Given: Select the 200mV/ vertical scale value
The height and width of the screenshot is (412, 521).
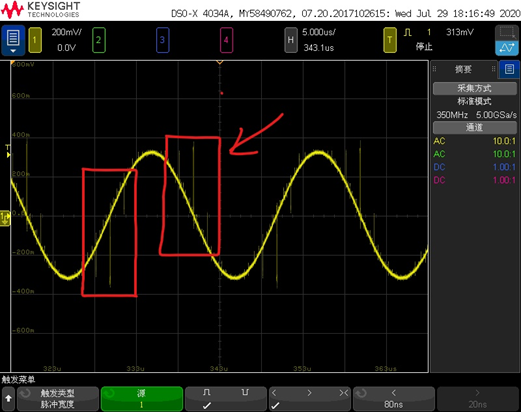Looking at the screenshot, I should [66, 32].
